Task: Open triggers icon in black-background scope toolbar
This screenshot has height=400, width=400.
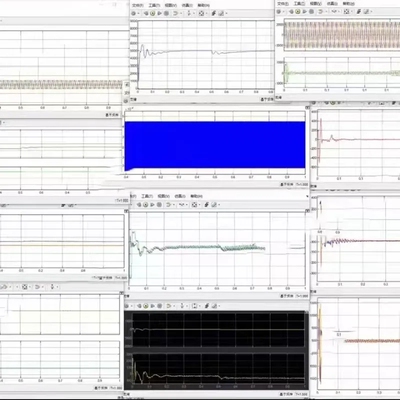Action: point(207,306)
